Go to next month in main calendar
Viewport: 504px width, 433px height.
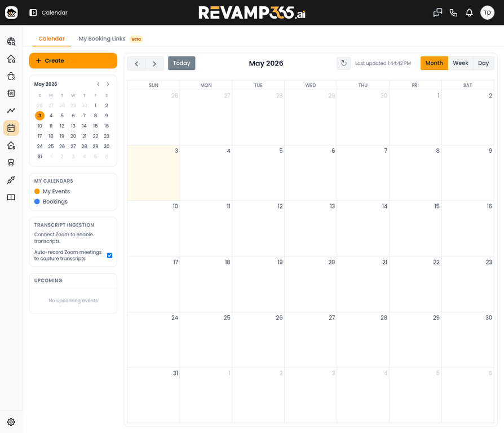[x=154, y=63]
